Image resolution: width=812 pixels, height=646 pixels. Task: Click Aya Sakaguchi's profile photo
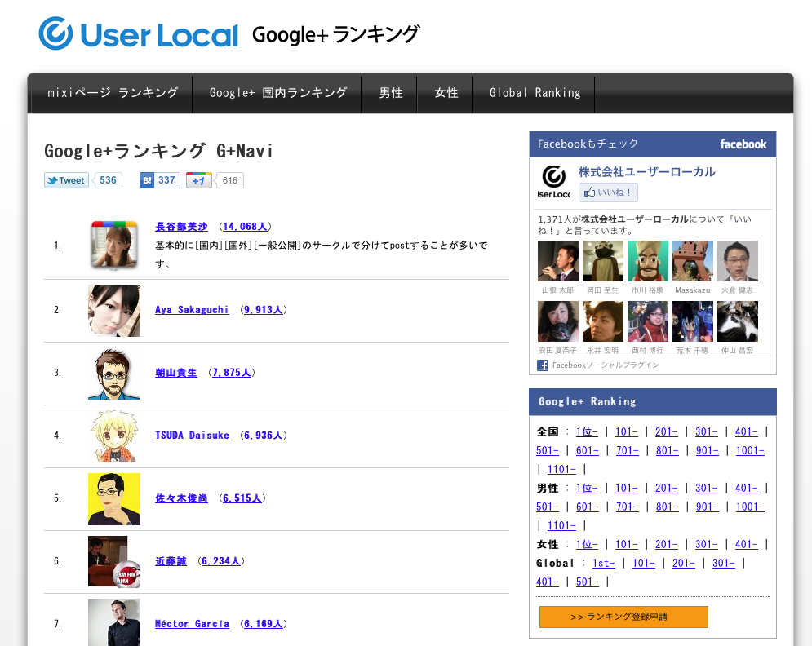pyautogui.click(x=114, y=311)
